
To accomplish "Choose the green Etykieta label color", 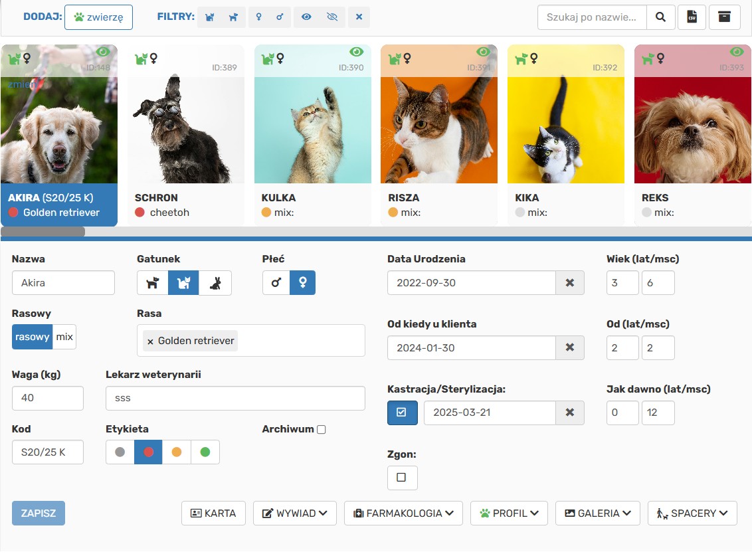I will pos(205,452).
